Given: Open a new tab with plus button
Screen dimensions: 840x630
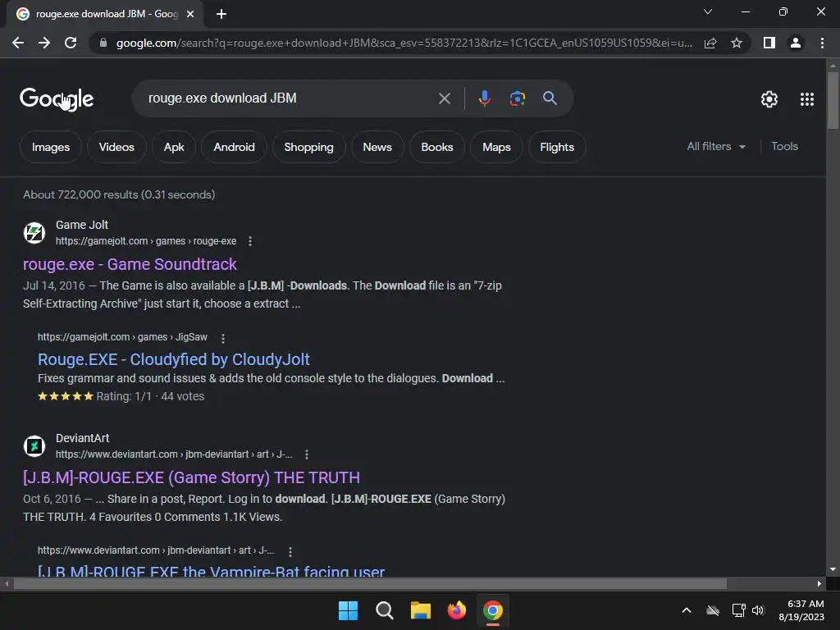Looking at the screenshot, I should (x=221, y=14).
